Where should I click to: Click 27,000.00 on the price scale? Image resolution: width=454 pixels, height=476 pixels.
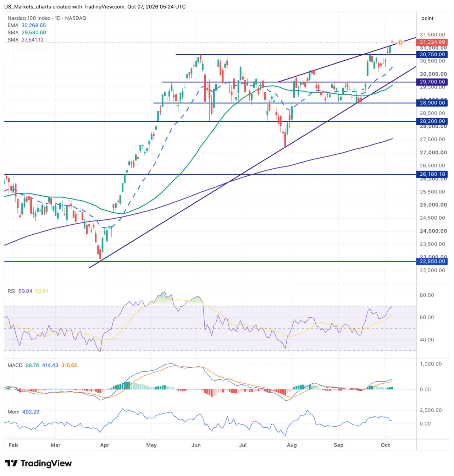tap(433, 152)
